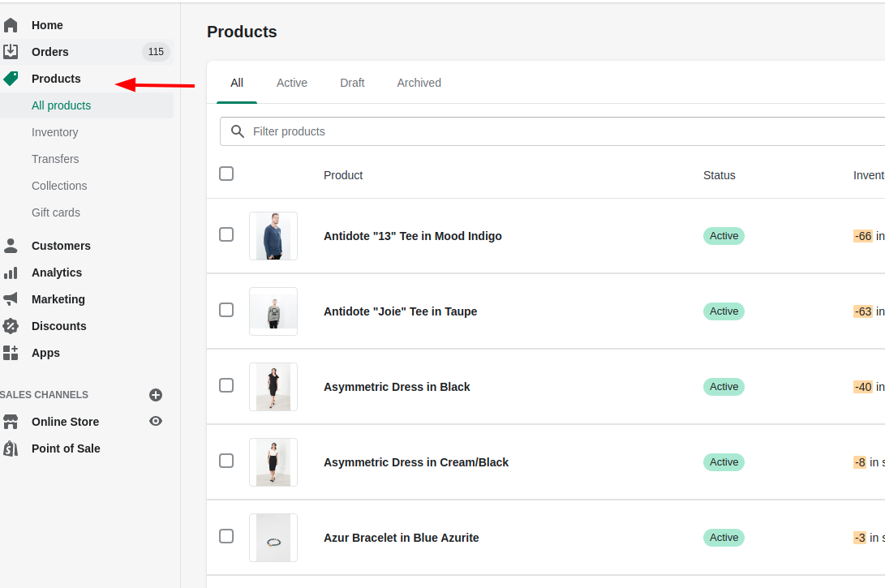885x588 pixels.
Task: View Online Store using the eye icon
Action: (156, 422)
